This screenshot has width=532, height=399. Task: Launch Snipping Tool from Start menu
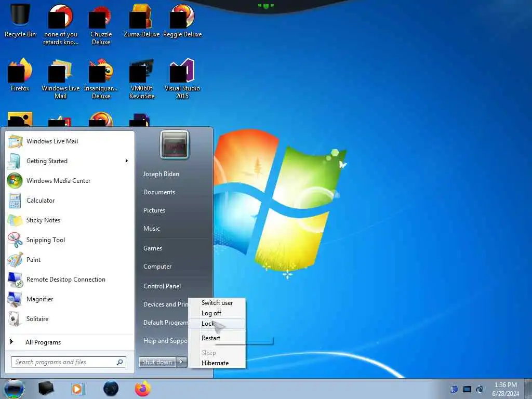click(x=70, y=240)
